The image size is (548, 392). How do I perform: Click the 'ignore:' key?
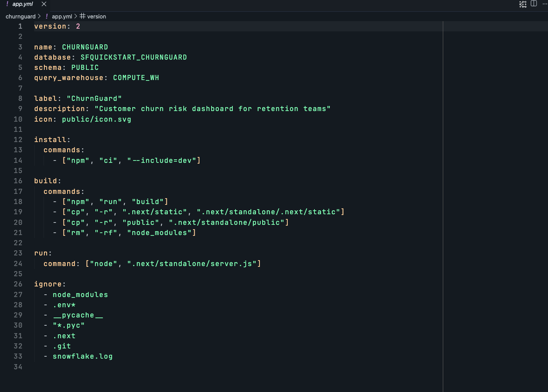50,284
